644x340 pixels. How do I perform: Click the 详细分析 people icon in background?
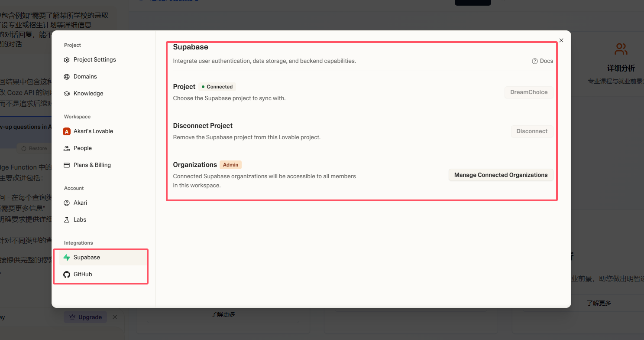(621, 49)
